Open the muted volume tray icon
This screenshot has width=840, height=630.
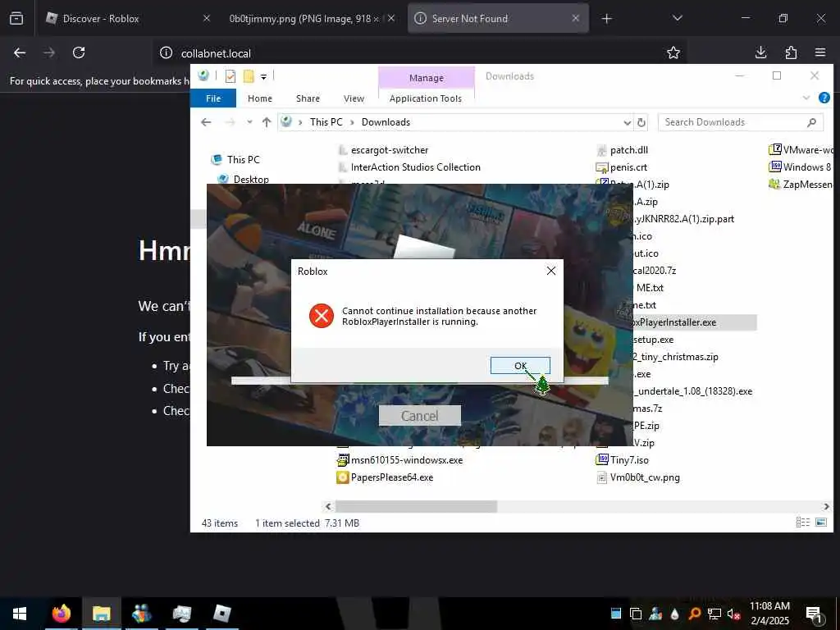(x=734, y=614)
